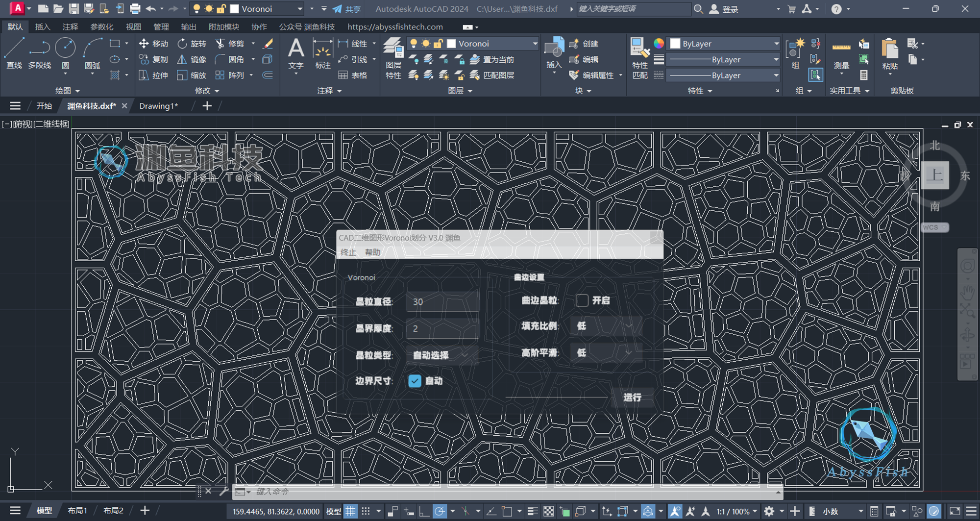This screenshot has height=521, width=980.
Task: Open the 参数化 ribbon tab
Action: pos(102,27)
